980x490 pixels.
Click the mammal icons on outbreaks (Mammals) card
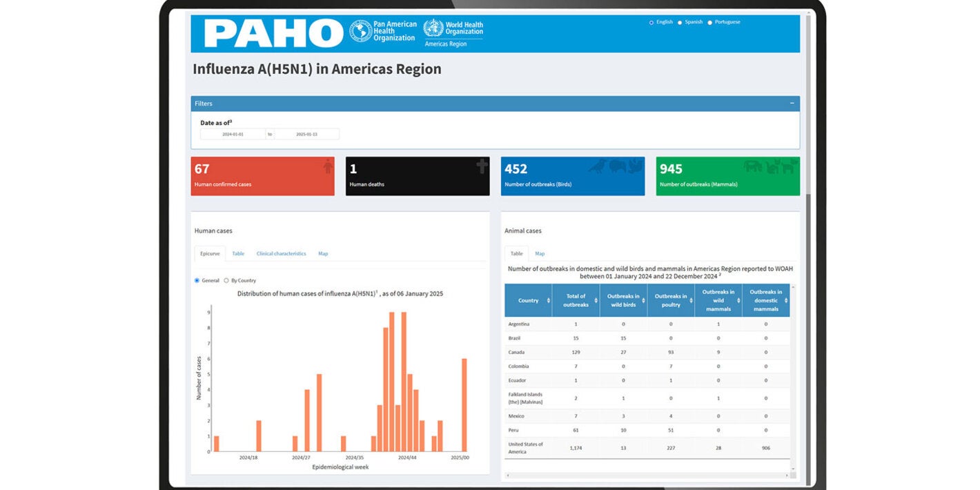770,166
